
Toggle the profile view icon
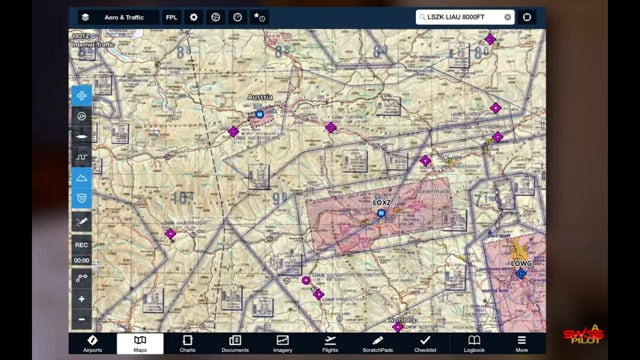coord(82,157)
